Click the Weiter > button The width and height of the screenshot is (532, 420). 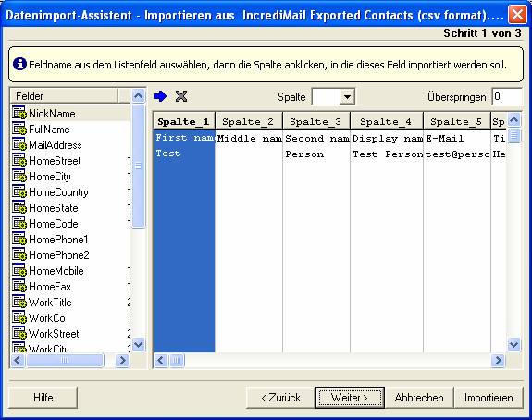[350, 397]
